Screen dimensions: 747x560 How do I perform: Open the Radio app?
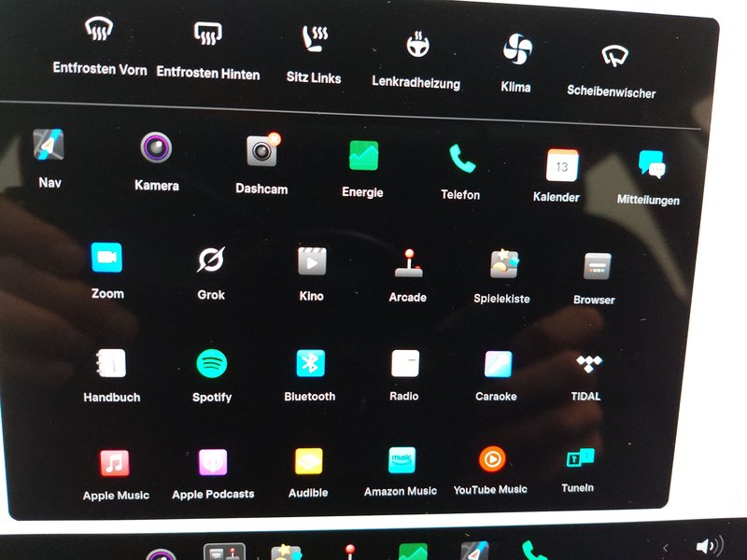coord(405,363)
